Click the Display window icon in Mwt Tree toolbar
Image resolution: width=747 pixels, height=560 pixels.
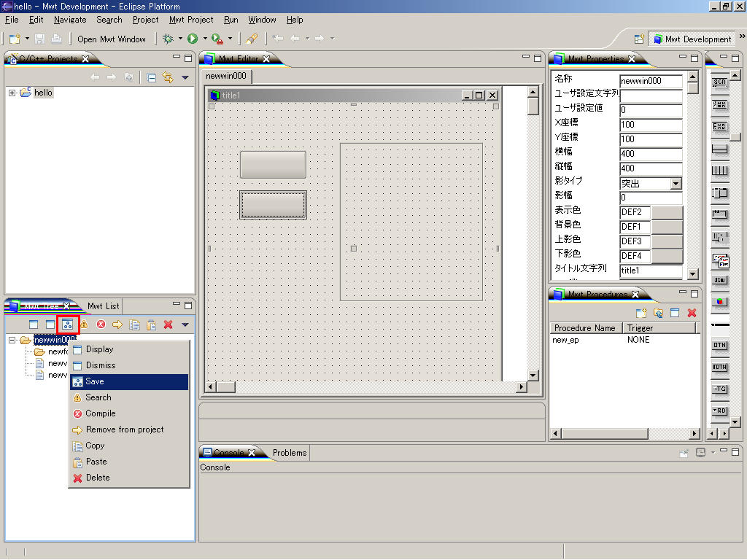[x=34, y=324]
